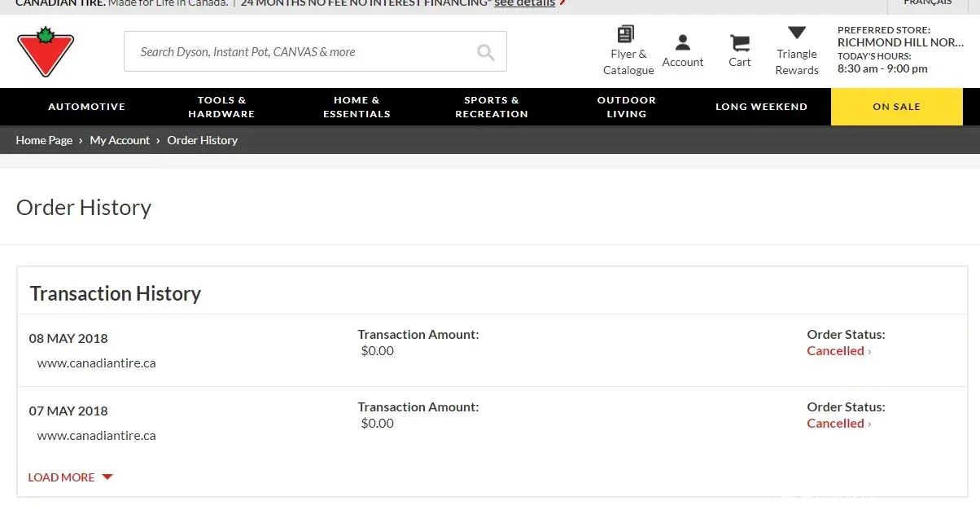The height and width of the screenshot is (523, 980).
Task: Open the Automotive menu
Action: pos(86,107)
